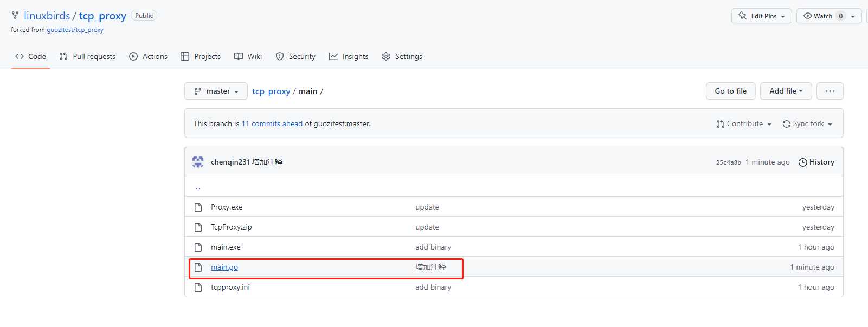Open commit hash 25c4a8b
Viewport: 868px width, 327px height.
coord(728,162)
